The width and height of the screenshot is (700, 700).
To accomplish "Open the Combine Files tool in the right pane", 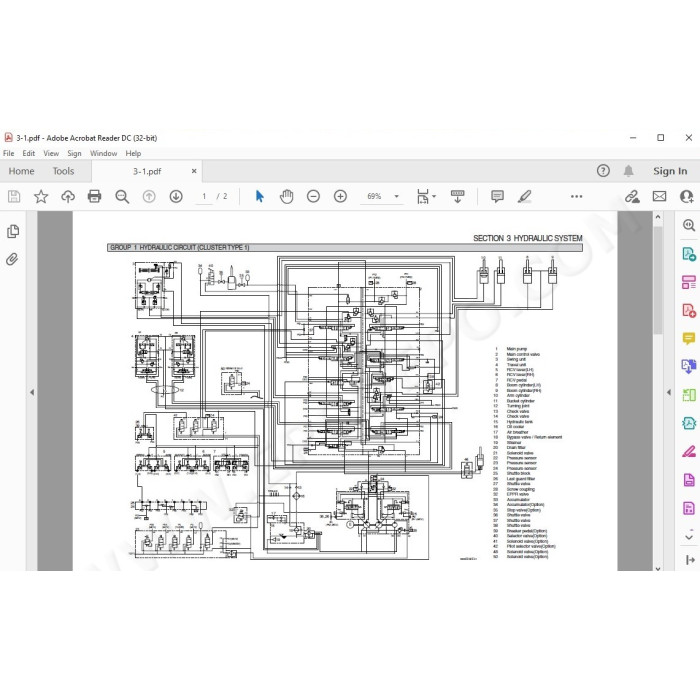I will 689,367.
